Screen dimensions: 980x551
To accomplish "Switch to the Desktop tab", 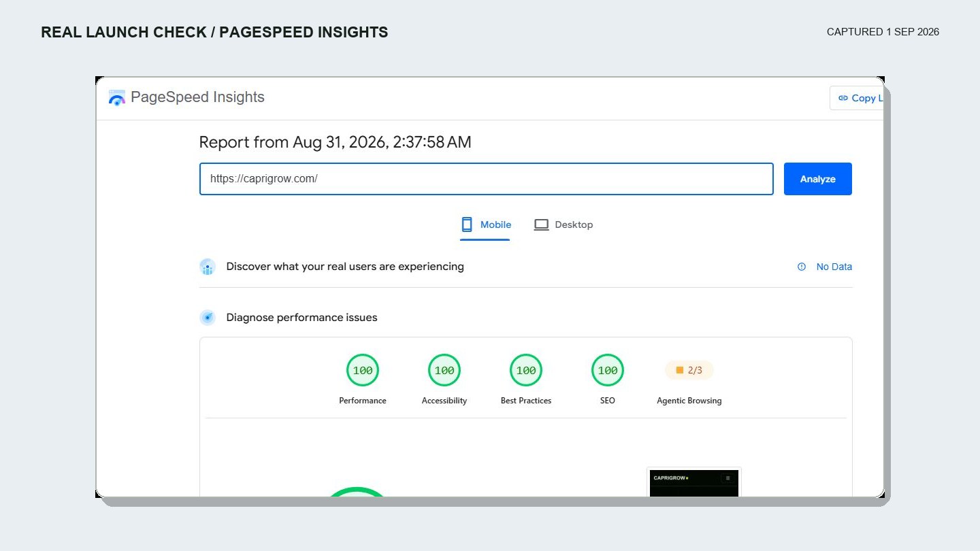I will tap(563, 225).
